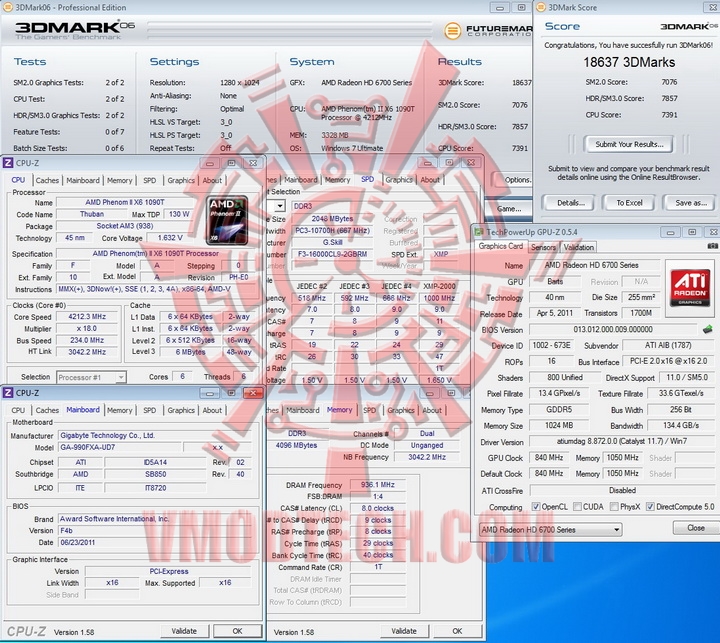
Task: Click the GPU-Z title bar icon
Action: click(x=479, y=232)
